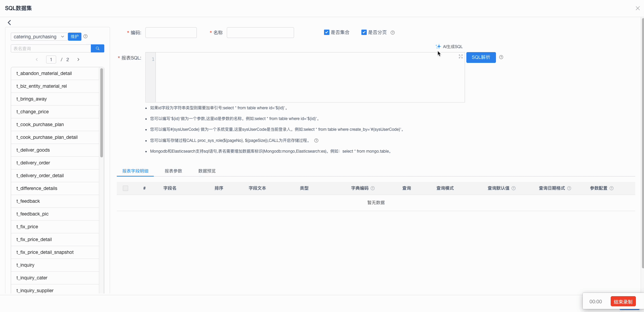Select table t_delivery_order_detail
This screenshot has height=312, width=644.
55,176
